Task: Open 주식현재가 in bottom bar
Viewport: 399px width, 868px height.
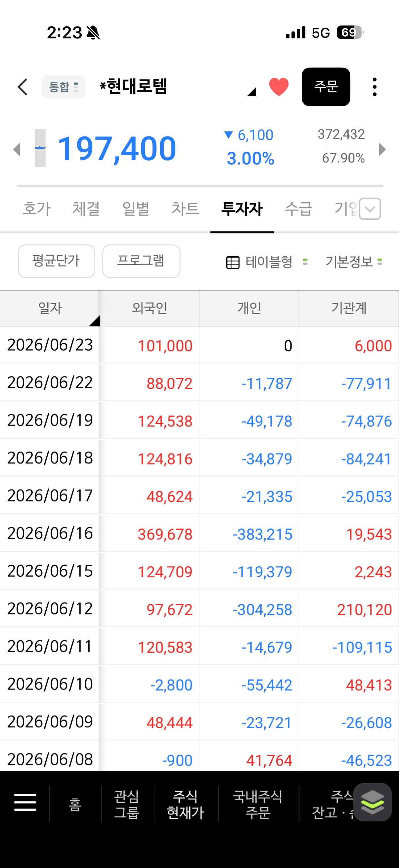Action: (x=186, y=804)
